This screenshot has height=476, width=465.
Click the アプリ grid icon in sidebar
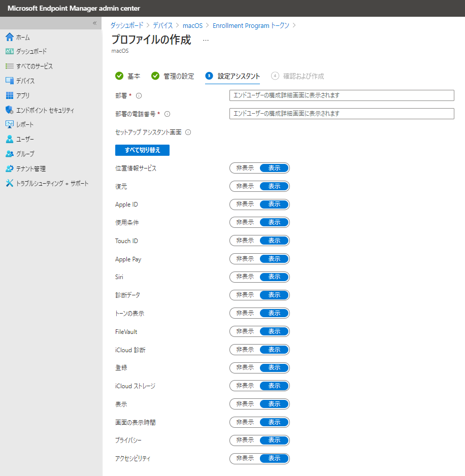click(x=10, y=95)
